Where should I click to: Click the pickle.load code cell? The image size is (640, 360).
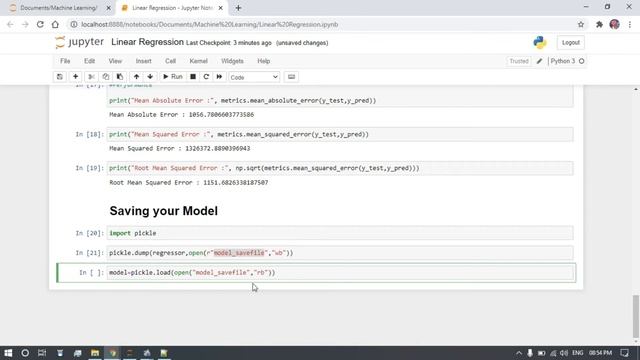click(340, 273)
